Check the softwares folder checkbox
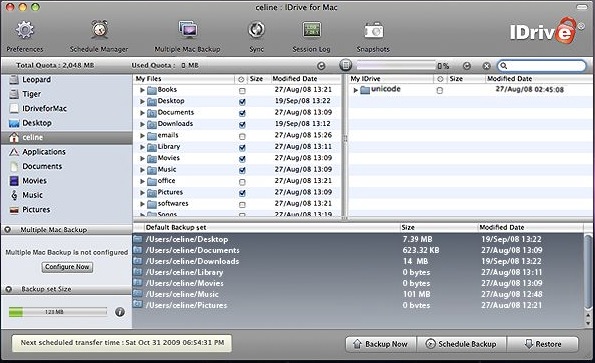The height and width of the screenshot is (363, 595). (242, 205)
